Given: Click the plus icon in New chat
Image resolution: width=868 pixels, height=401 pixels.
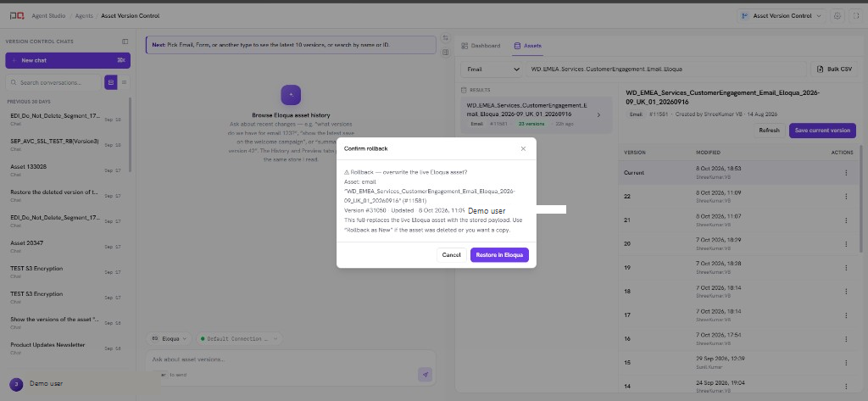Looking at the screenshot, I should tap(14, 60).
